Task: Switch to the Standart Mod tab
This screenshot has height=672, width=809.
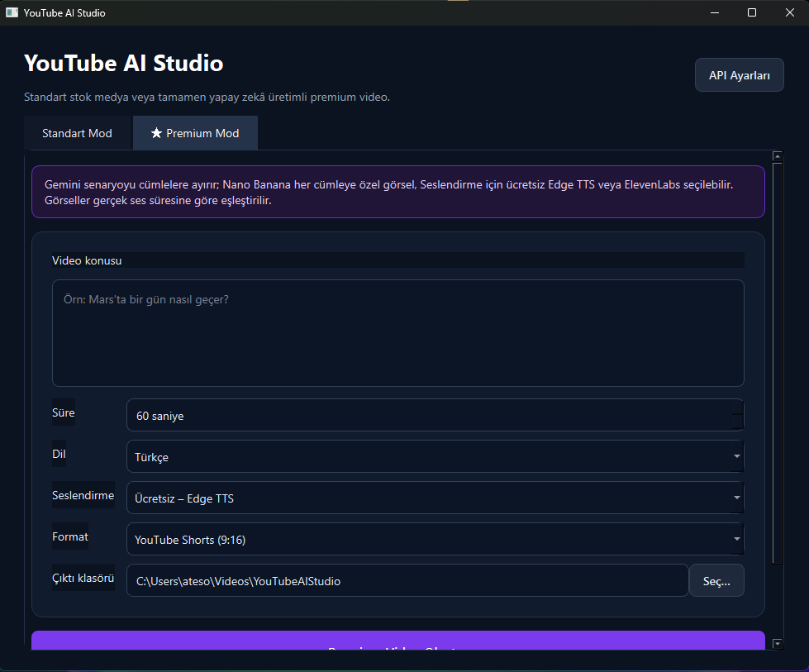Action: click(78, 133)
